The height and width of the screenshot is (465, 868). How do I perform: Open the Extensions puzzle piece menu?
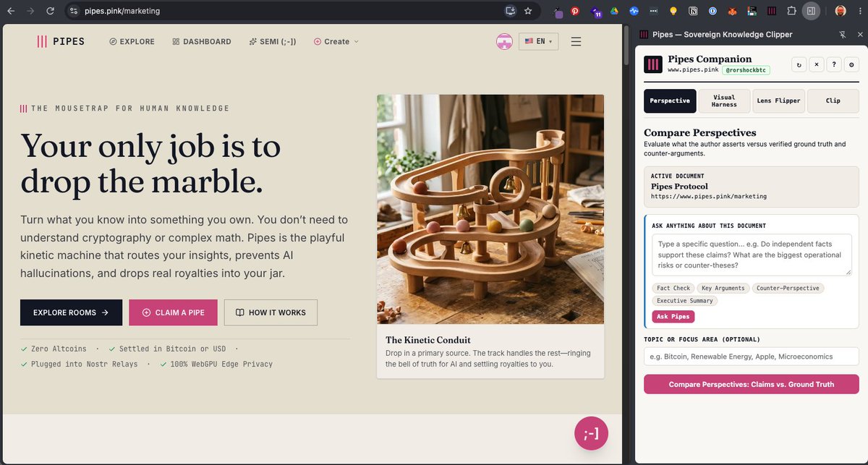[x=791, y=11]
